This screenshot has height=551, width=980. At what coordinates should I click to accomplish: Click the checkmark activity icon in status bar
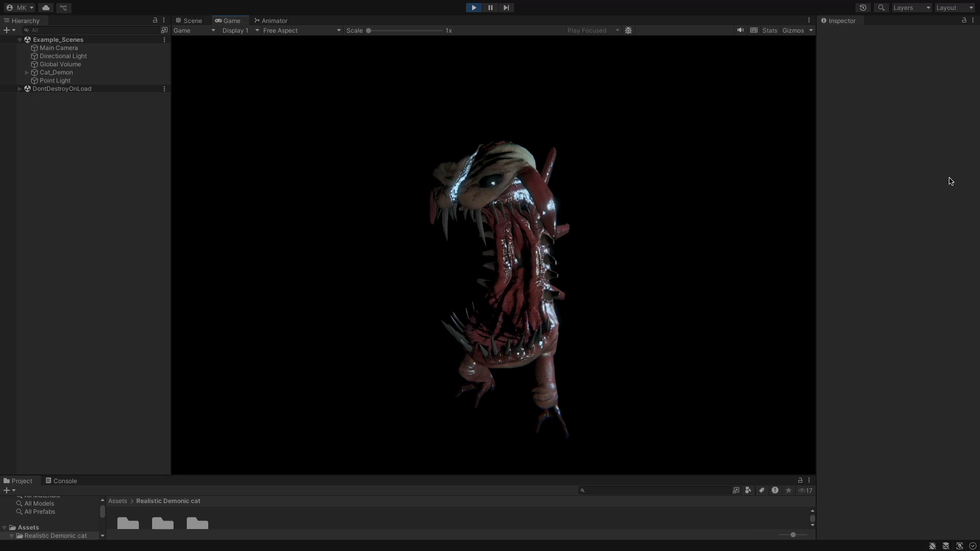[973, 546]
